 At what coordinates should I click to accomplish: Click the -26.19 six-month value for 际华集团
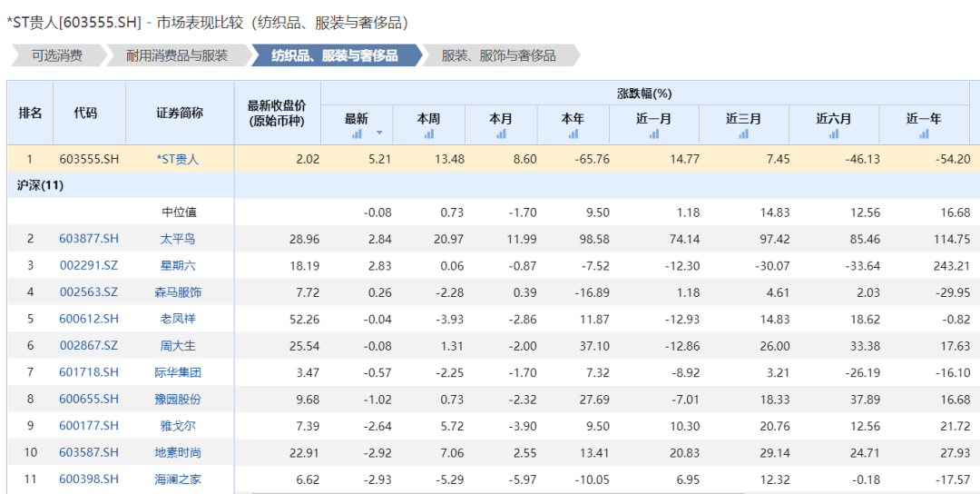863,372
